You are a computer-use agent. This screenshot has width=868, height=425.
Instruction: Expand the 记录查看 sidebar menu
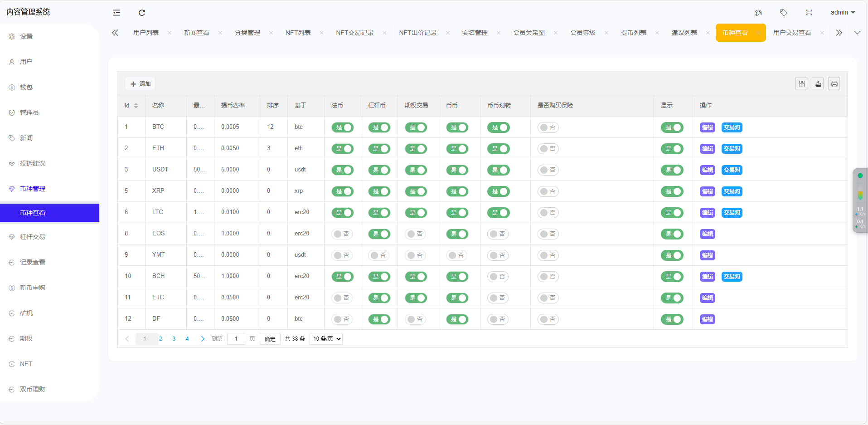[50, 262]
